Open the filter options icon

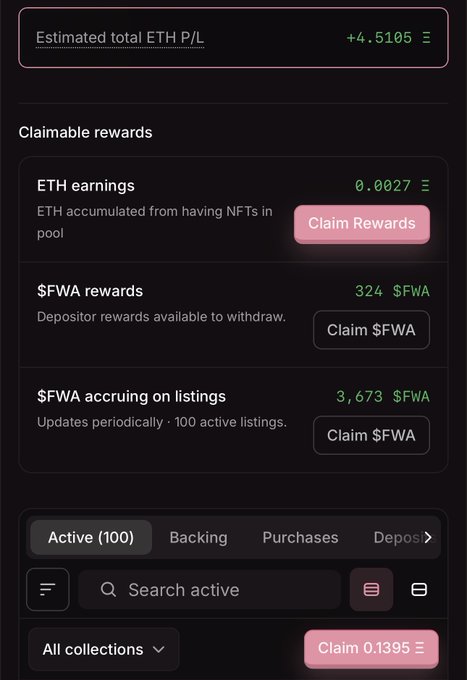coord(48,589)
